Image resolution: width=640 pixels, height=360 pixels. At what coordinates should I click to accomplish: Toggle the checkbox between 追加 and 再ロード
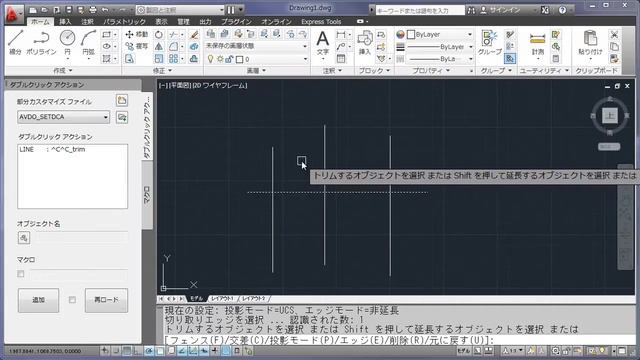pyautogui.click(x=72, y=300)
